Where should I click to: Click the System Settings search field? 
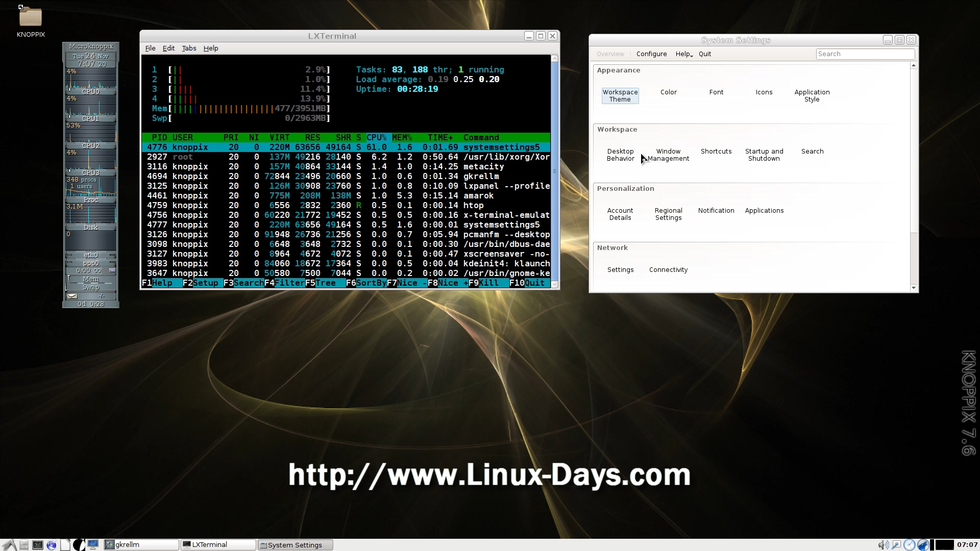(x=865, y=54)
